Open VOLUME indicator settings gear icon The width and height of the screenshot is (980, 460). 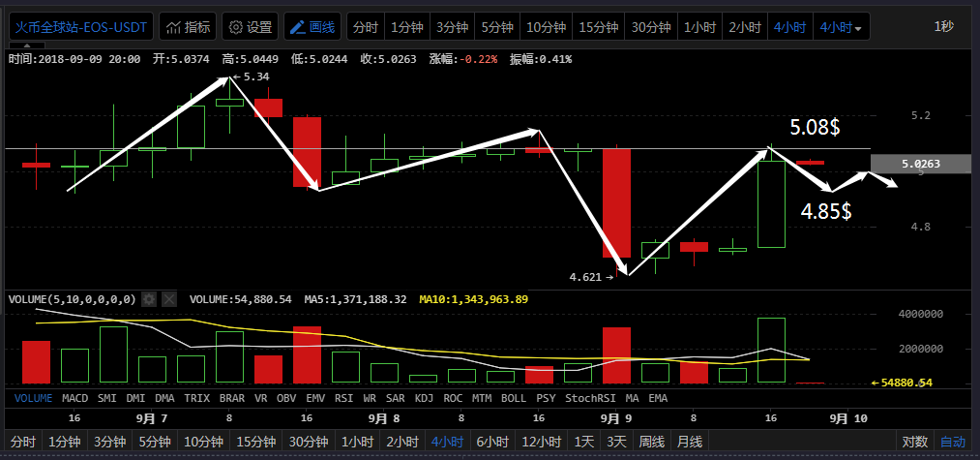149,300
